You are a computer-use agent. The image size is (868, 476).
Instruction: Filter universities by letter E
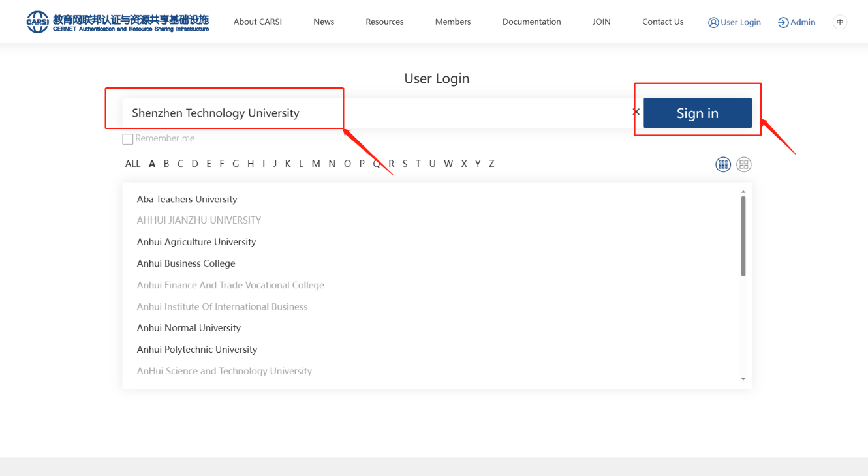pyautogui.click(x=209, y=164)
